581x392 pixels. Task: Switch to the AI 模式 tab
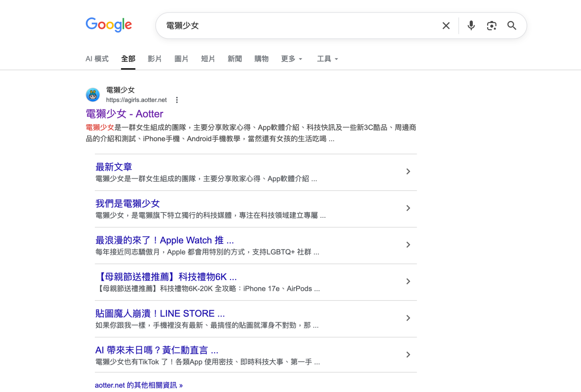97,59
